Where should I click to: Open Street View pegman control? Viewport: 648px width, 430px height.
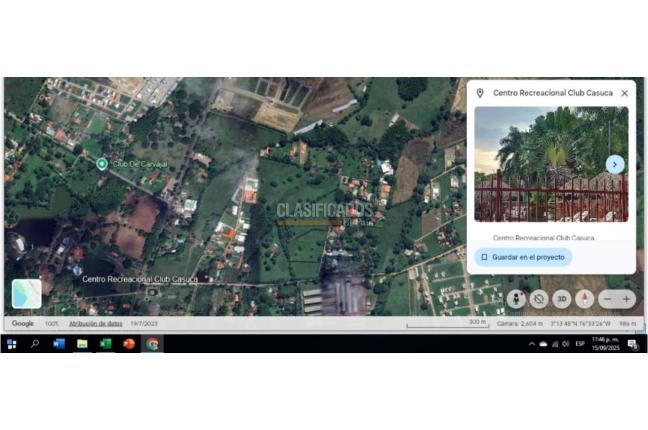pos(516,299)
